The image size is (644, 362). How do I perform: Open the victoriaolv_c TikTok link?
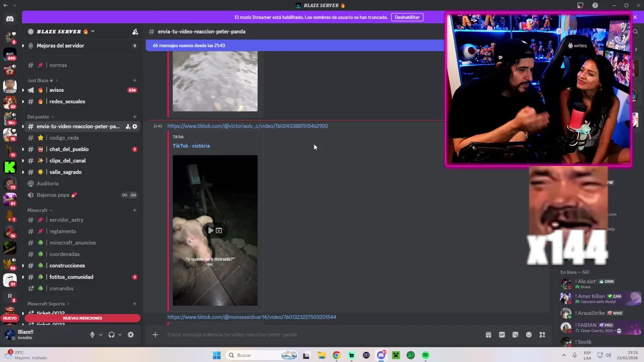click(248, 126)
